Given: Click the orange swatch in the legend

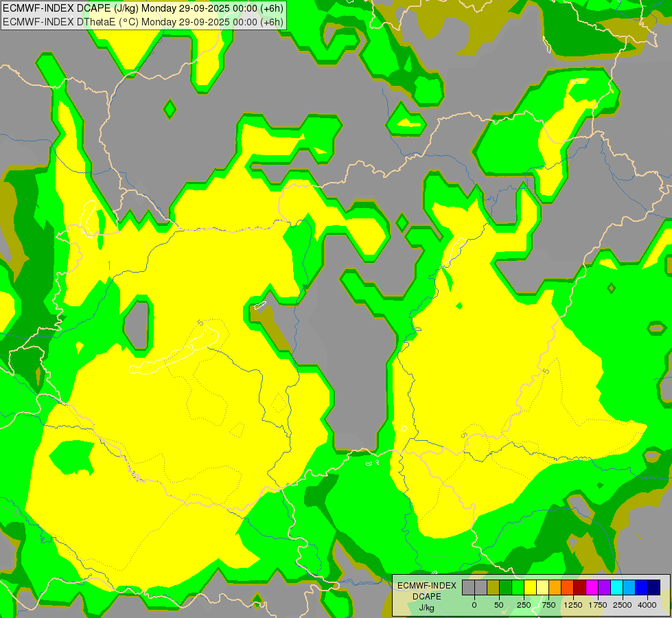Looking at the screenshot, I should [x=555, y=587].
